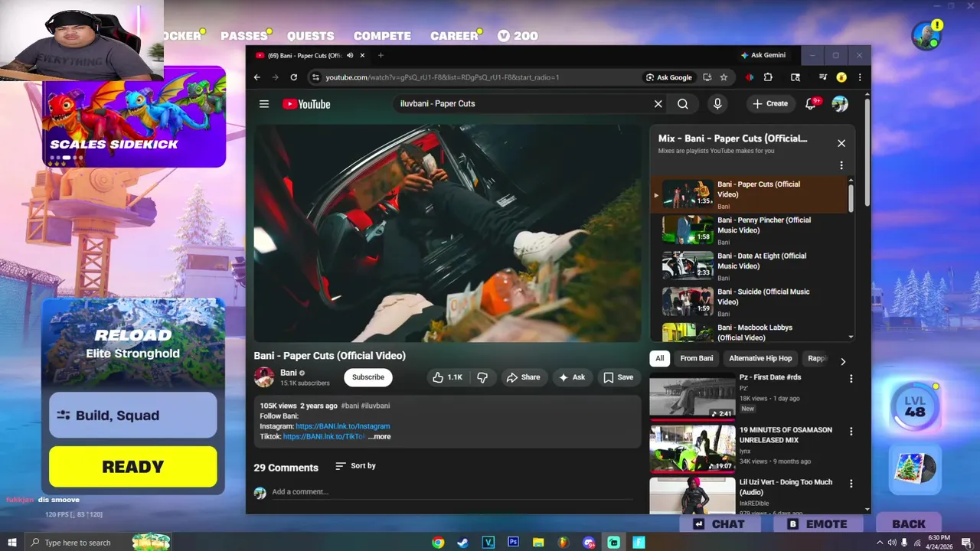Open Chrome three-dot menu

[860, 77]
